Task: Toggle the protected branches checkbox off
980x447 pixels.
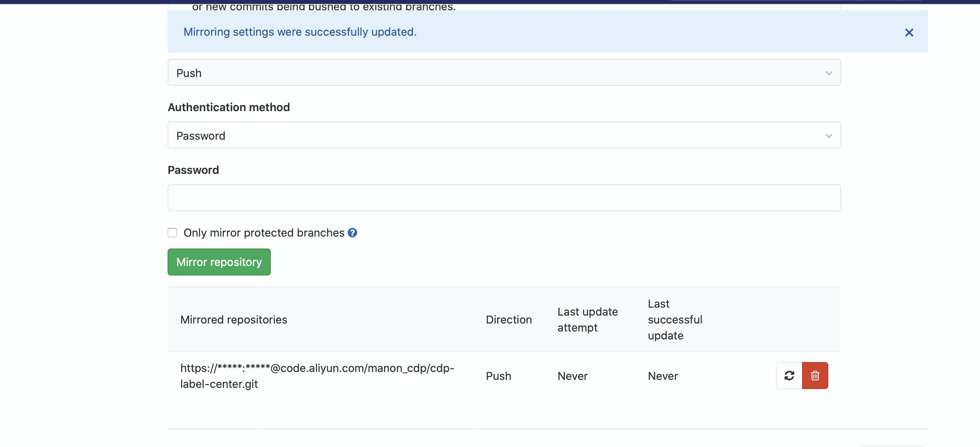Action: [172, 232]
